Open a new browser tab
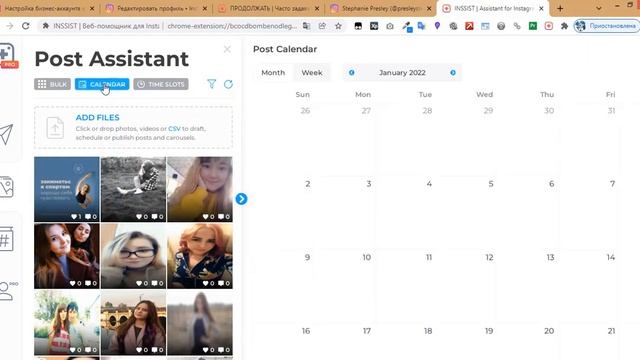Image resolution: width=640 pixels, height=360 pixels. (x=560, y=8)
